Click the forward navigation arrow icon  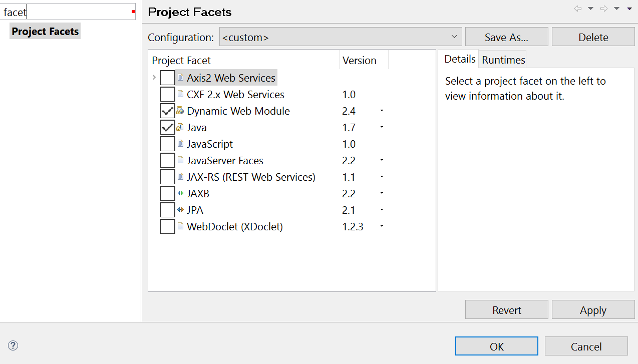pos(604,9)
